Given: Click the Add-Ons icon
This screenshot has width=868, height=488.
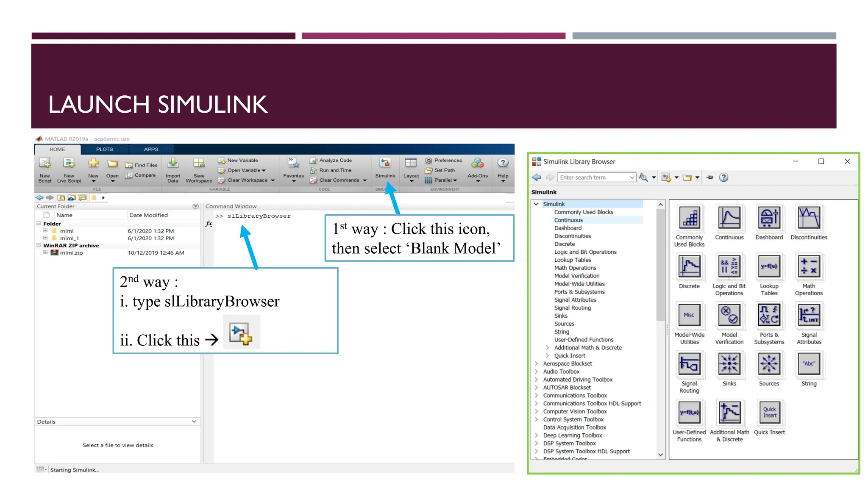Looking at the screenshot, I should [x=478, y=163].
